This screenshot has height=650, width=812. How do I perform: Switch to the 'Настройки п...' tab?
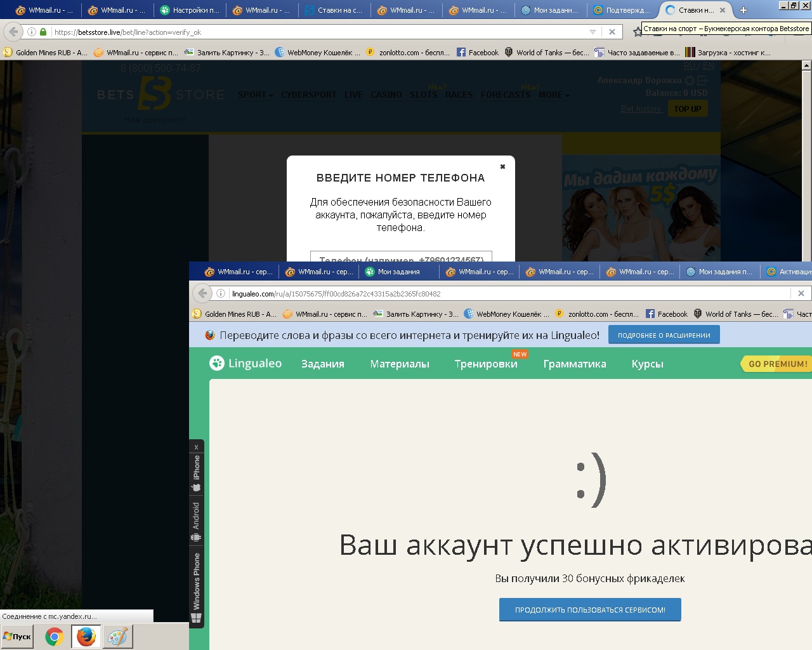point(190,10)
